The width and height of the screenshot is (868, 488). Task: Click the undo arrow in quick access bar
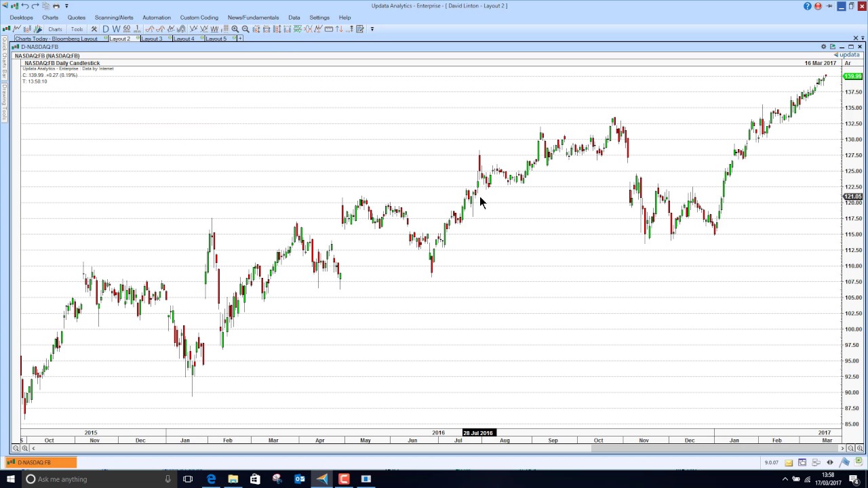pos(24,5)
